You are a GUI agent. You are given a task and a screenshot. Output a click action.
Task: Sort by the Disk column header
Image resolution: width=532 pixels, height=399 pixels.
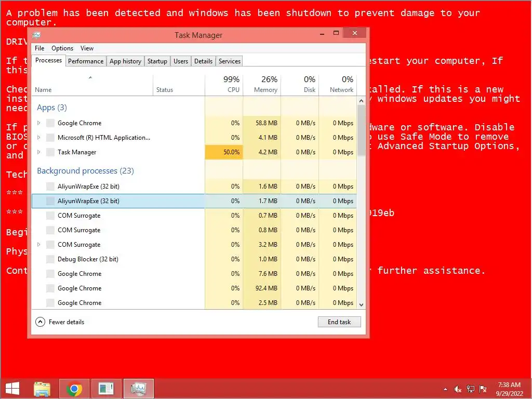[300, 85]
